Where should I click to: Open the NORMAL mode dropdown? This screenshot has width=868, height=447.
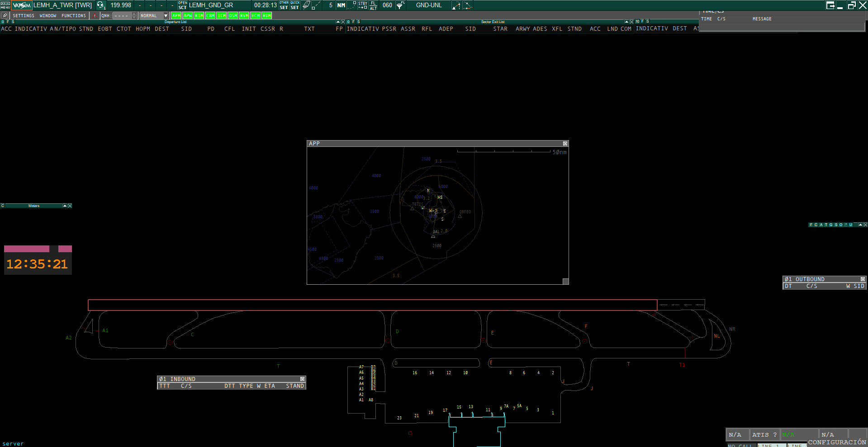(166, 16)
